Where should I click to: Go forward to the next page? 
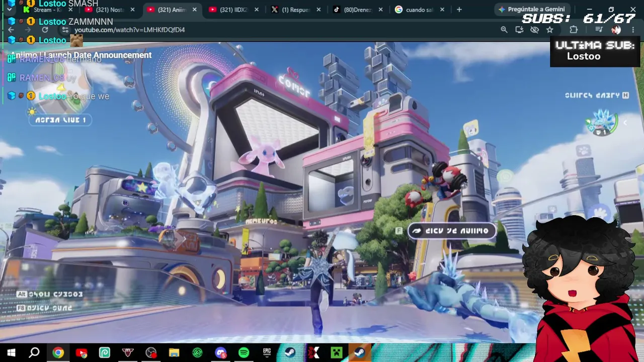click(x=28, y=30)
